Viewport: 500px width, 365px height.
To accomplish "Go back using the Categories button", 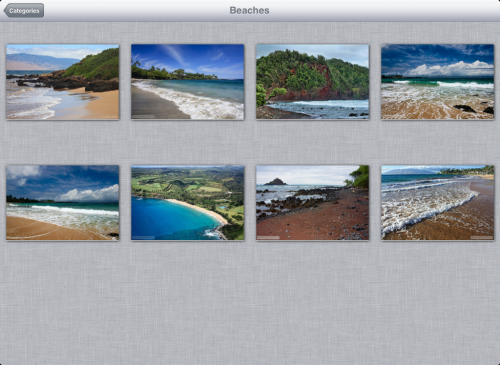I will tap(24, 10).
